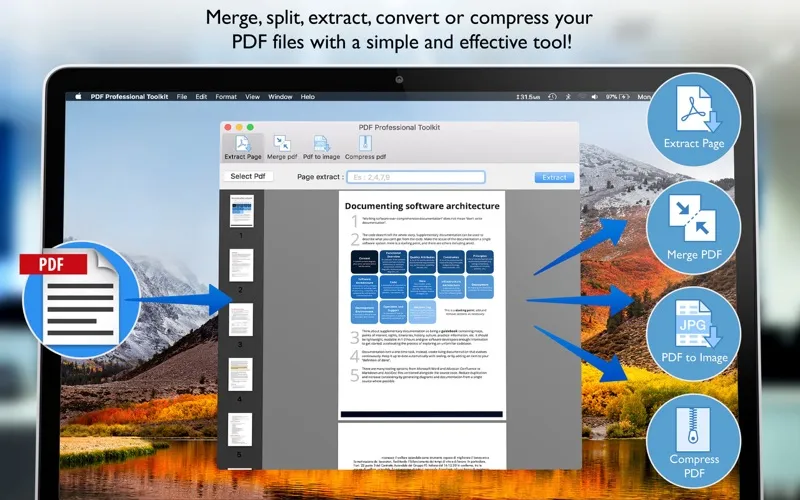
Task: Select page 3 thumbnail in sidebar
Action: (241, 320)
